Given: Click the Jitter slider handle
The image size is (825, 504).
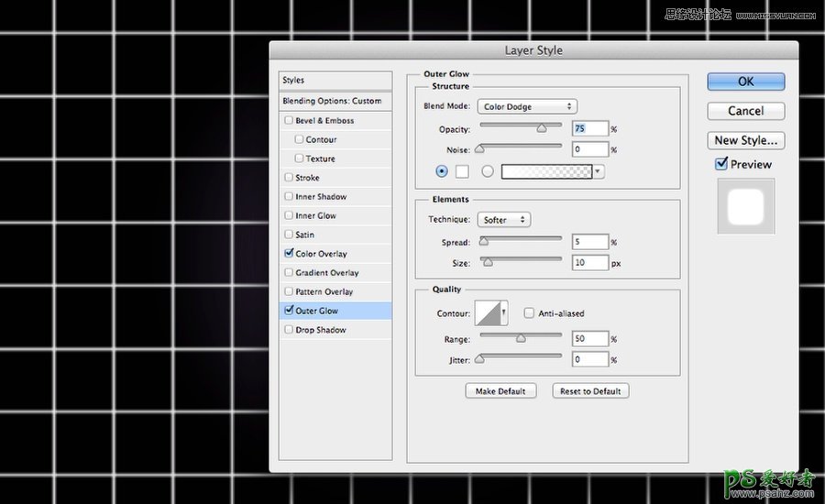Looking at the screenshot, I should coord(479,359).
